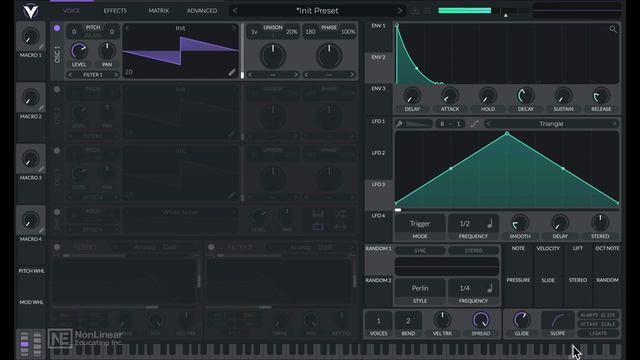Click the OSC 1 wavetable frame position slider
The width and height of the screenshot is (640, 360).
pyautogui.click(x=242, y=51)
